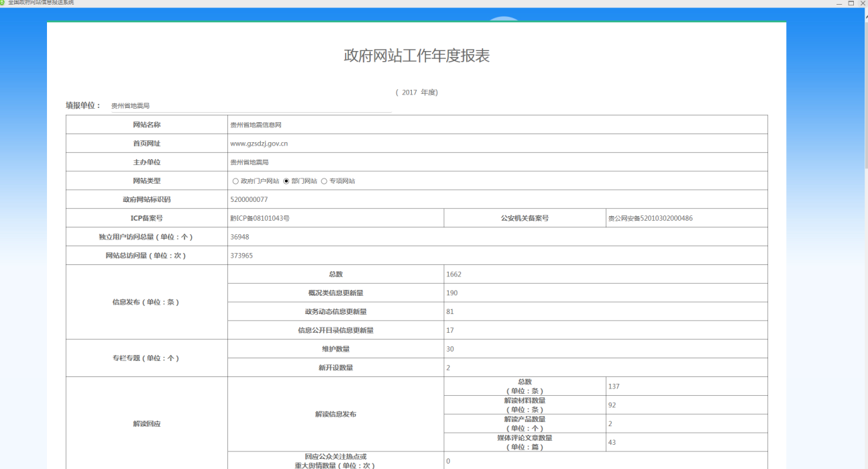The width and height of the screenshot is (868, 469).
Task: Click the 媒体评论文章数量 label
Action: 525,443
